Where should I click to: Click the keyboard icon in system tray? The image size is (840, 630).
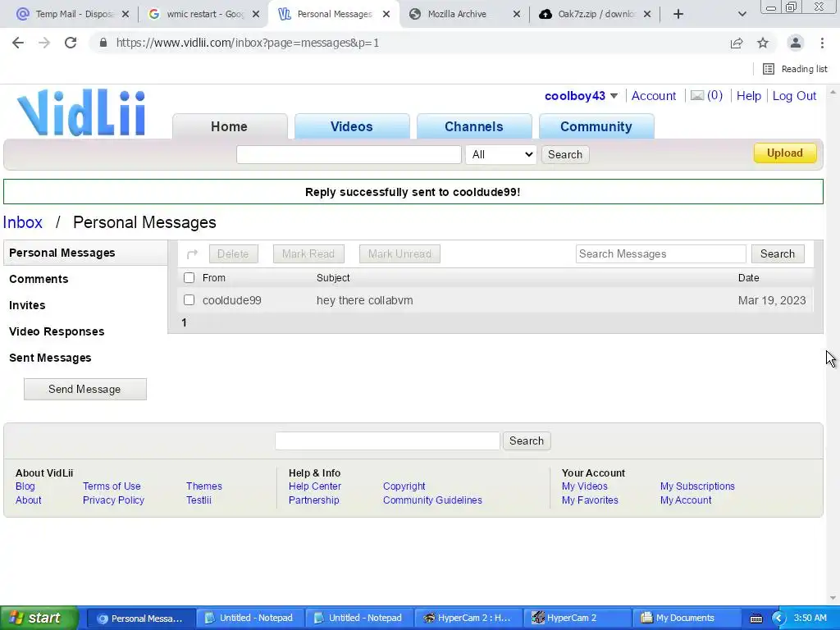[x=756, y=619]
